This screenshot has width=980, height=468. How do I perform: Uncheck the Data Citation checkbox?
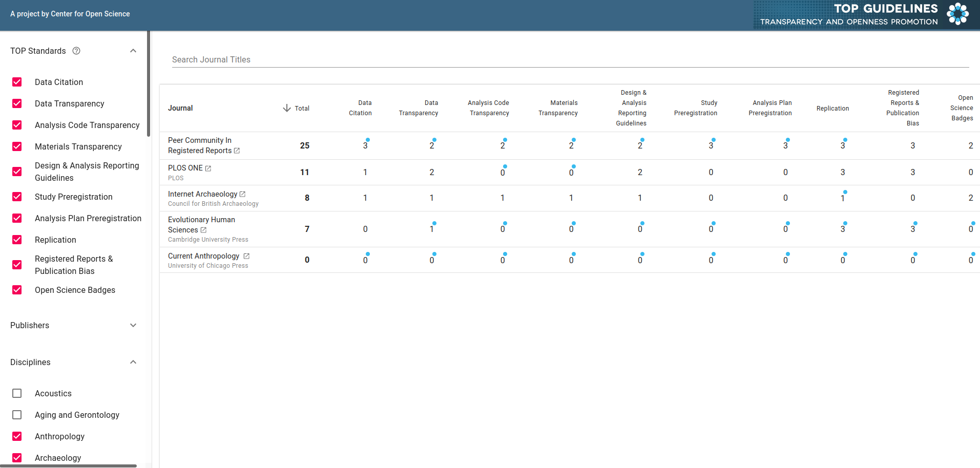tap(17, 82)
